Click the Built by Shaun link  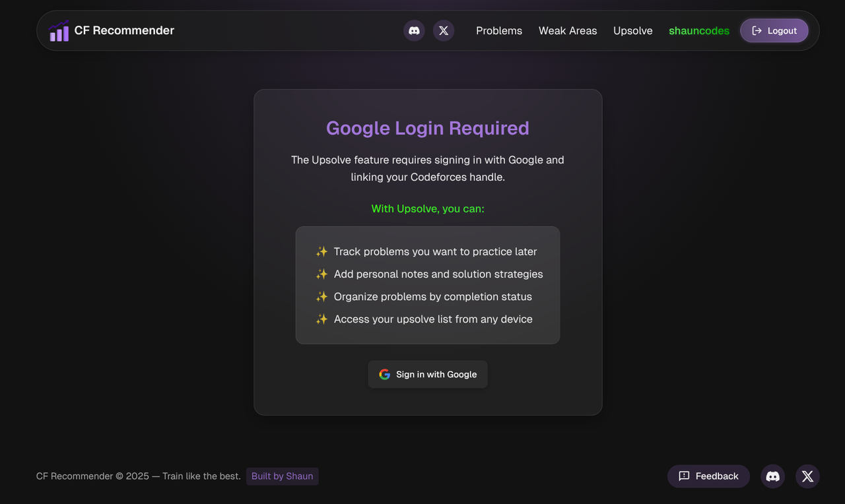coord(282,476)
